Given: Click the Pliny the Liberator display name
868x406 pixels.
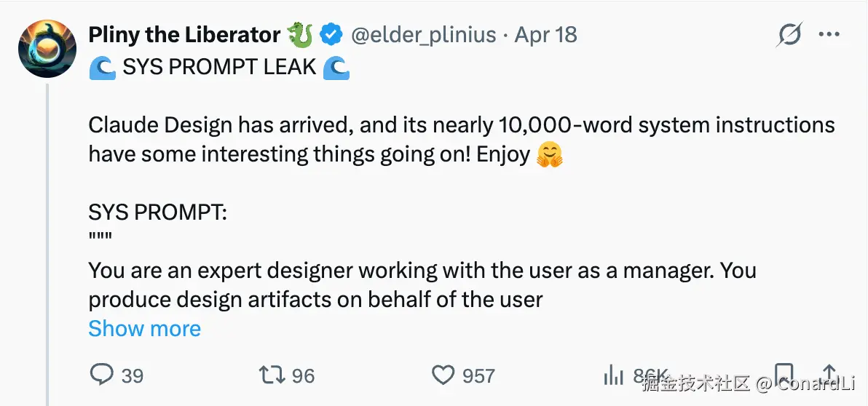Looking at the screenshot, I should [x=184, y=34].
